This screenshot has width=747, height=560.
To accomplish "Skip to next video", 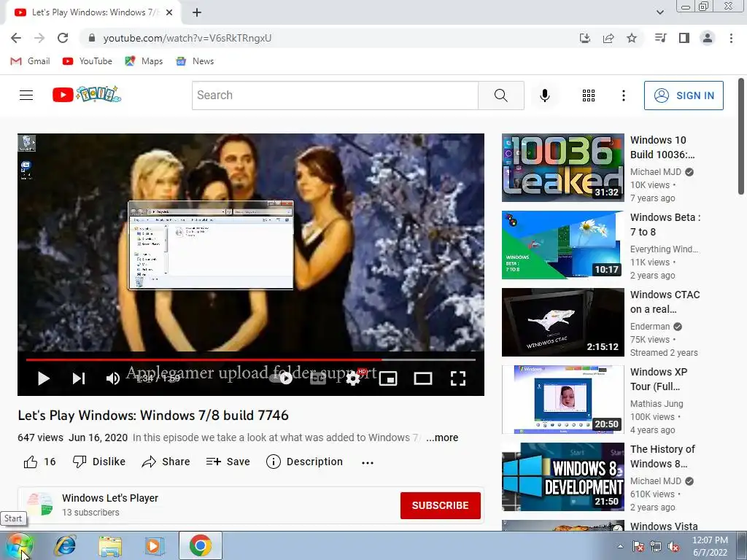I will pos(79,378).
